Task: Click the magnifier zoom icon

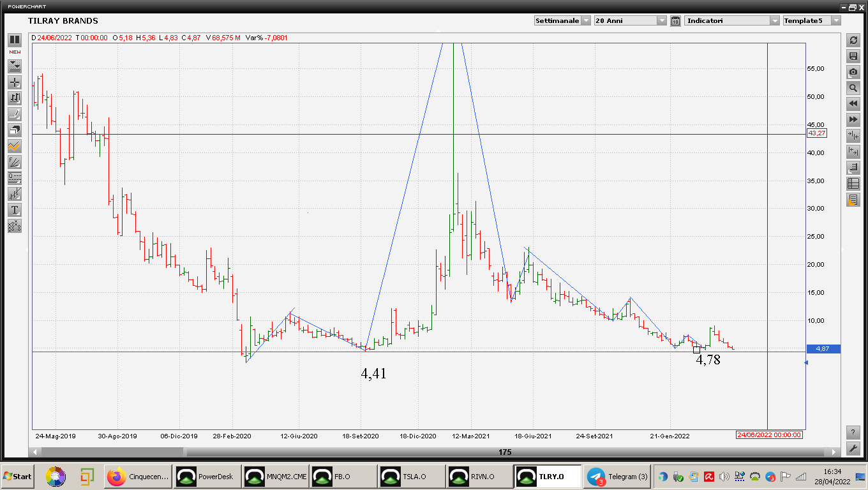Action: point(853,88)
